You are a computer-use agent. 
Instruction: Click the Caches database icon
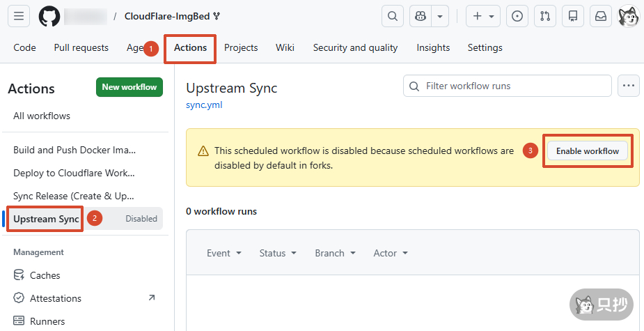point(19,275)
